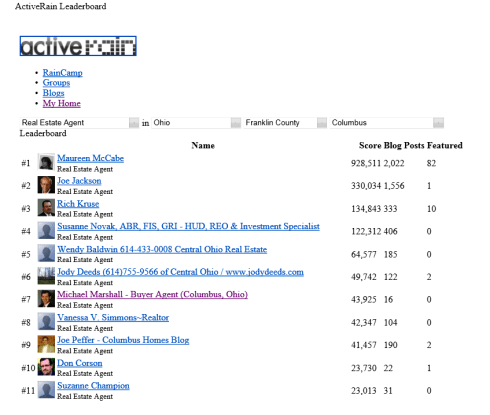Click Don Corson's profile photo
This screenshot has width=490, height=415.
46,367
